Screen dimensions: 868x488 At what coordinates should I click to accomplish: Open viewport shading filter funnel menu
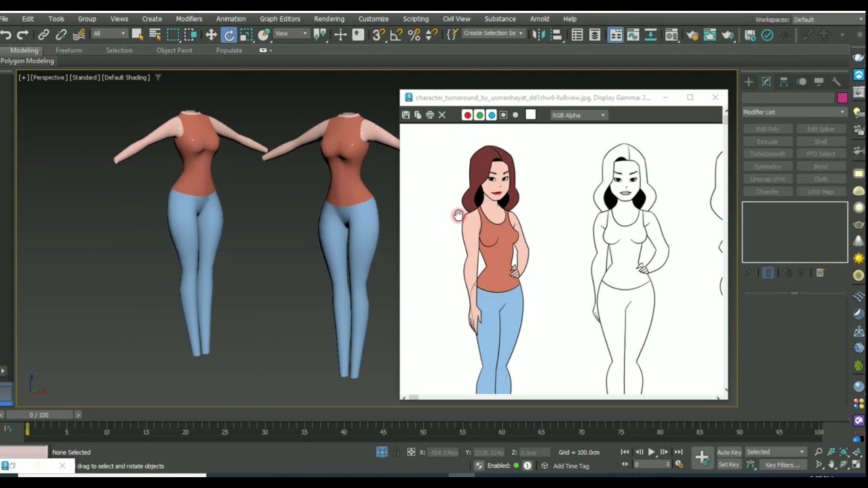pos(158,77)
